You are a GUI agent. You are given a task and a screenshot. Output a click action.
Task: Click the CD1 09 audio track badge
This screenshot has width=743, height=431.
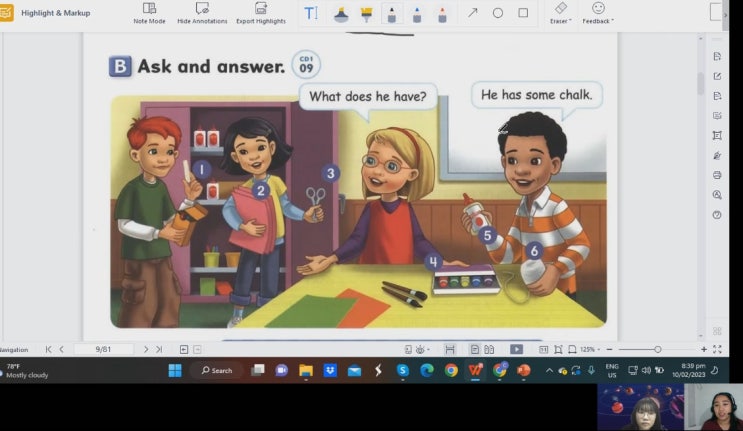[x=306, y=64]
